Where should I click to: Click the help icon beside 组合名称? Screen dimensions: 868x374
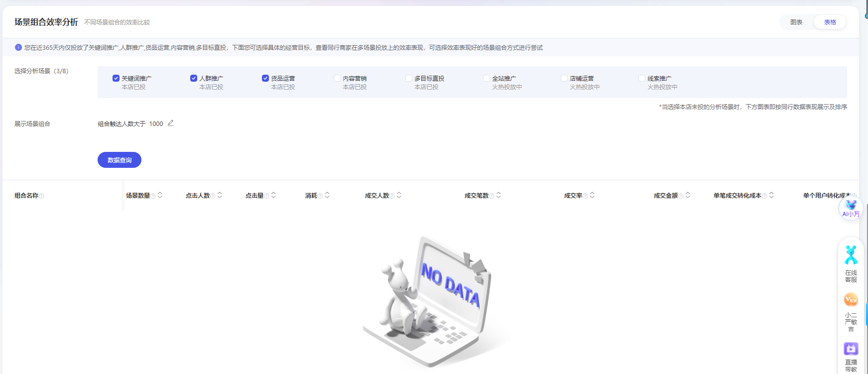(x=42, y=196)
